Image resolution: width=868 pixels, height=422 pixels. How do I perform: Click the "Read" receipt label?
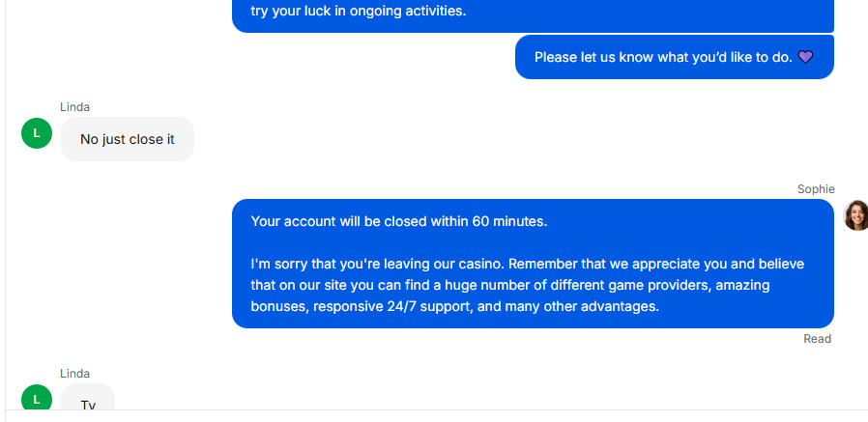[817, 339]
